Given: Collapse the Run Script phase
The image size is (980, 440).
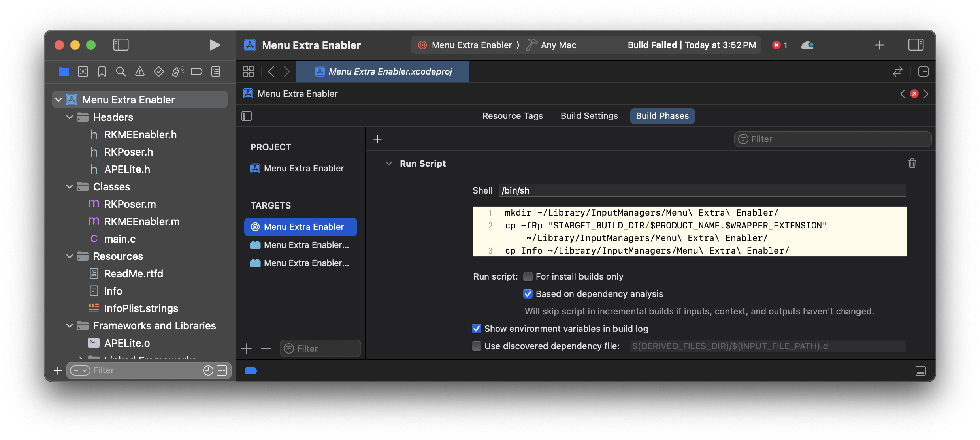Looking at the screenshot, I should (x=389, y=164).
